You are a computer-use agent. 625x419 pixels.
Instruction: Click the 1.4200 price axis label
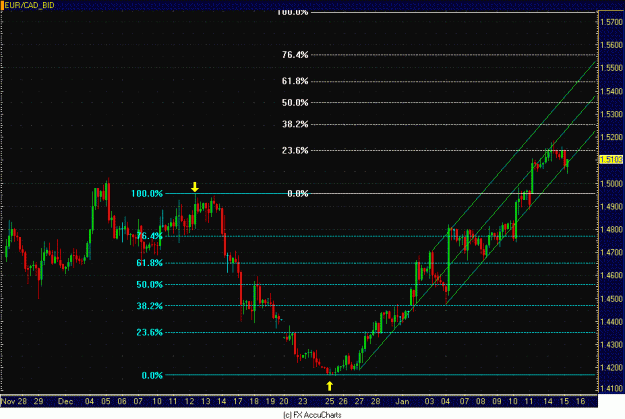(611, 368)
